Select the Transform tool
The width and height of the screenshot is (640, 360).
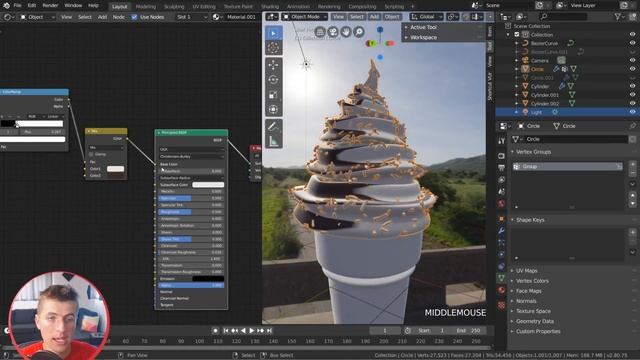274,109
